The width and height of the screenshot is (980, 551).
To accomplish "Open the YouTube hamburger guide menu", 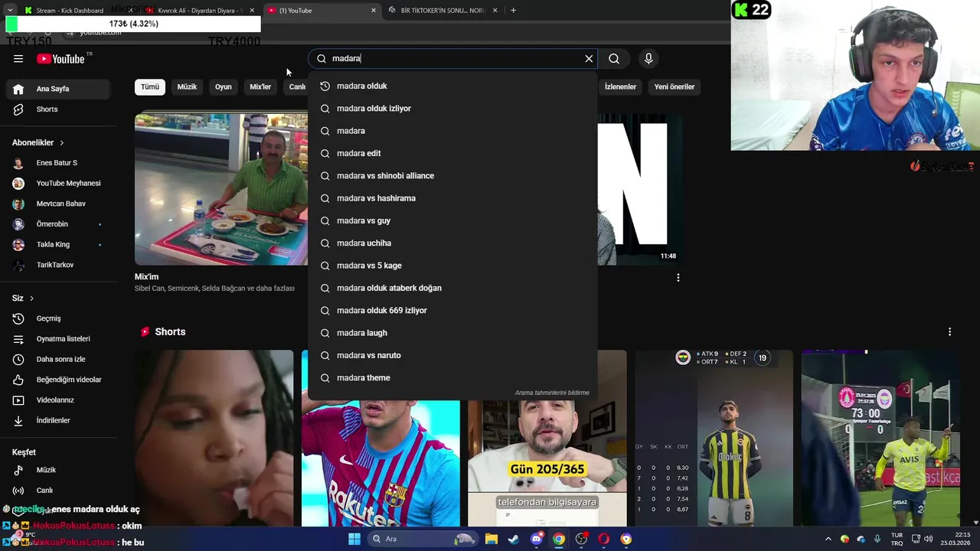I will coord(18,59).
